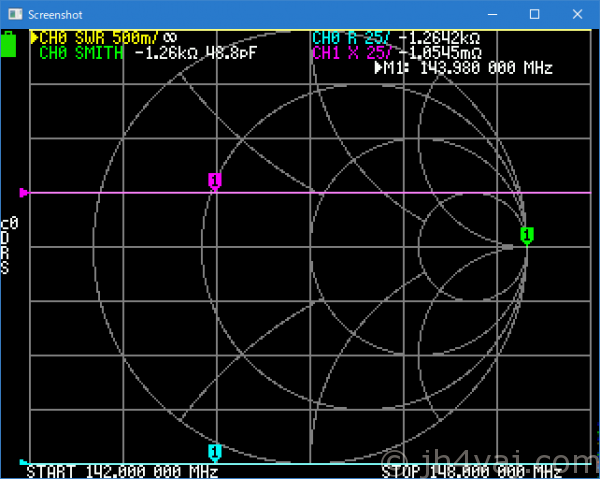This screenshot has width=600, height=479.
Task: Select the CH0 SWR trace label
Action: point(94,38)
